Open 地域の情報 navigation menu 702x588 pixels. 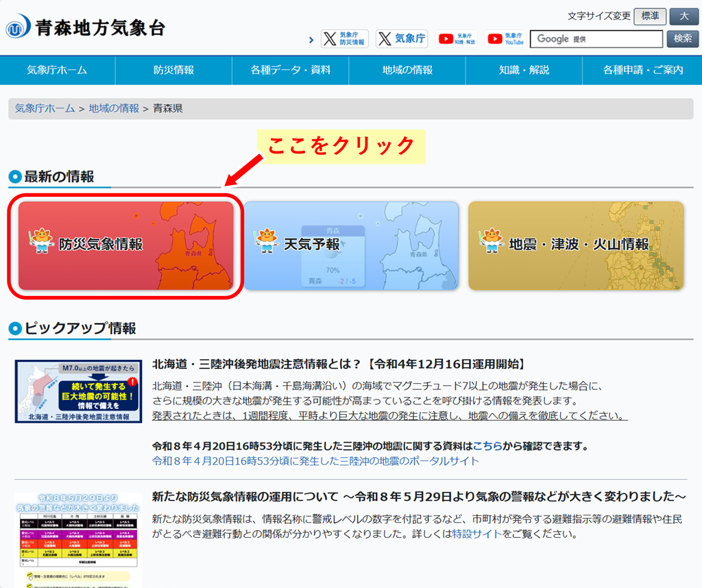tap(407, 71)
